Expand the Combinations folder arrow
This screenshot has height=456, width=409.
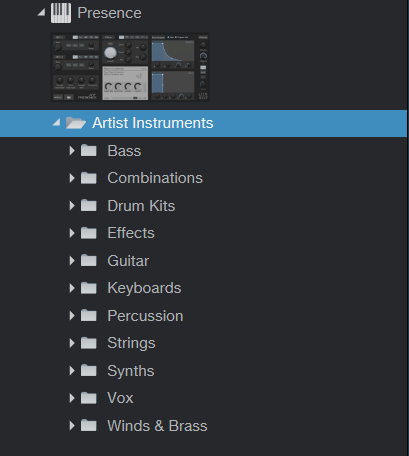72,178
